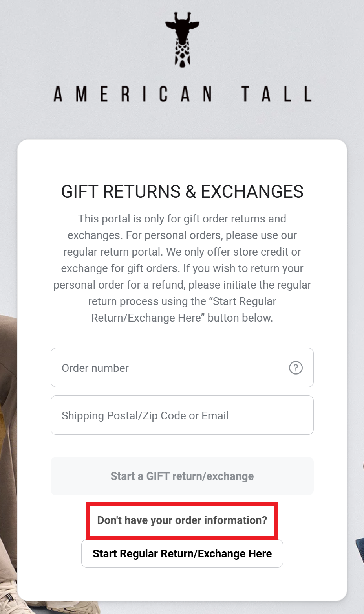This screenshot has height=614, width=364.
Task: Open the order number help question-mark icon
Action: tap(296, 368)
